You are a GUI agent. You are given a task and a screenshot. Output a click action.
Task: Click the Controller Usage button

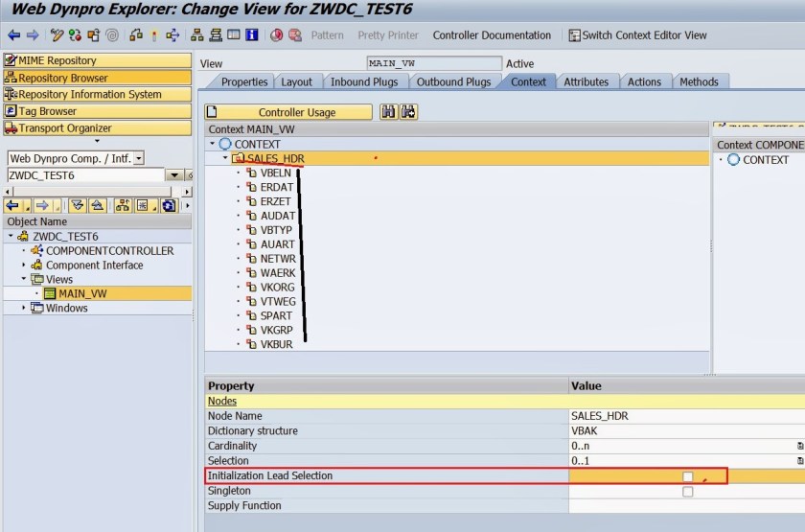(x=288, y=112)
